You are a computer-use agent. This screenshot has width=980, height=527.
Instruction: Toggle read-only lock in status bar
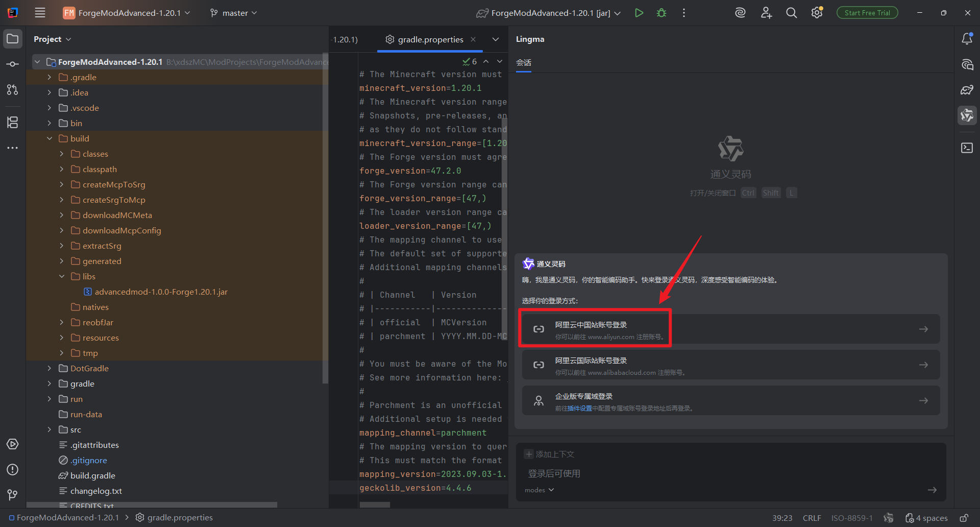point(964,518)
